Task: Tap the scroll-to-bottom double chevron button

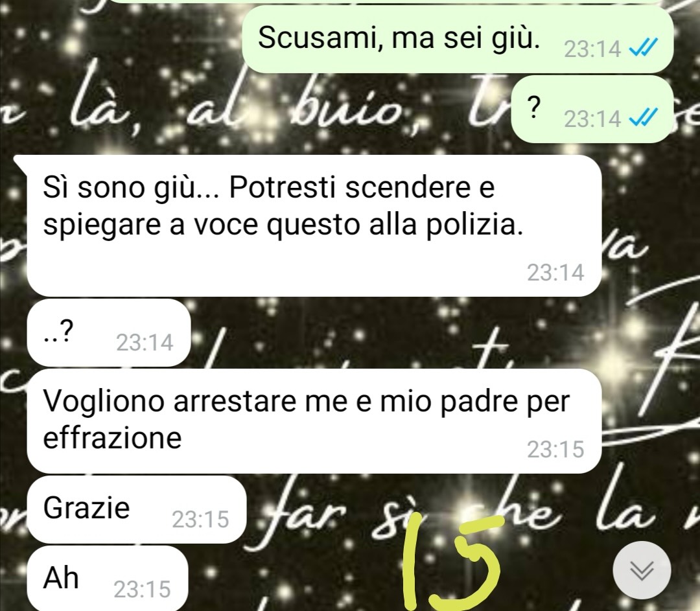Action: pyautogui.click(x=642, y=570)
